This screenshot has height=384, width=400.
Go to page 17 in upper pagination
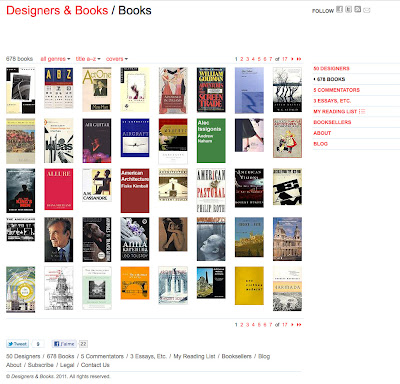coord(284,59)
